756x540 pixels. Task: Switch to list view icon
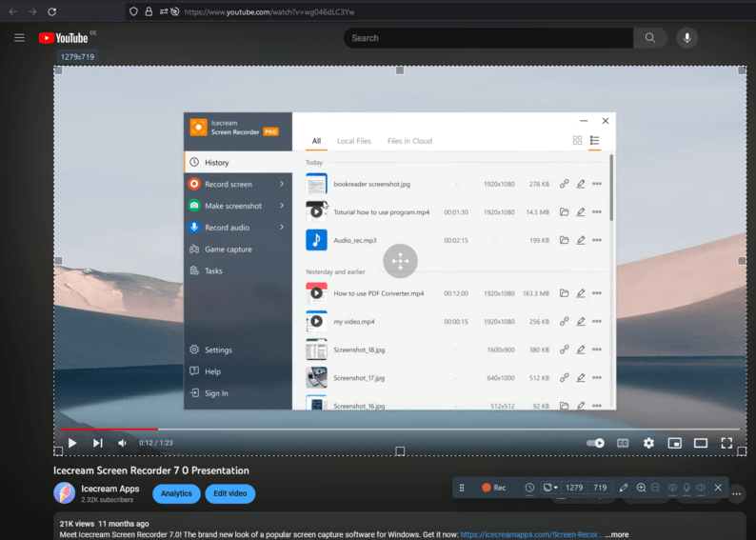[x=594, y=140]
